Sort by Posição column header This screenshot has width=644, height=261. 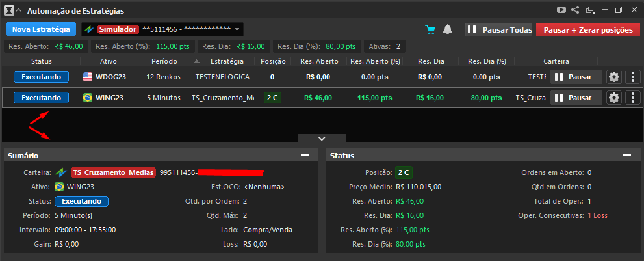coord(273,61)
